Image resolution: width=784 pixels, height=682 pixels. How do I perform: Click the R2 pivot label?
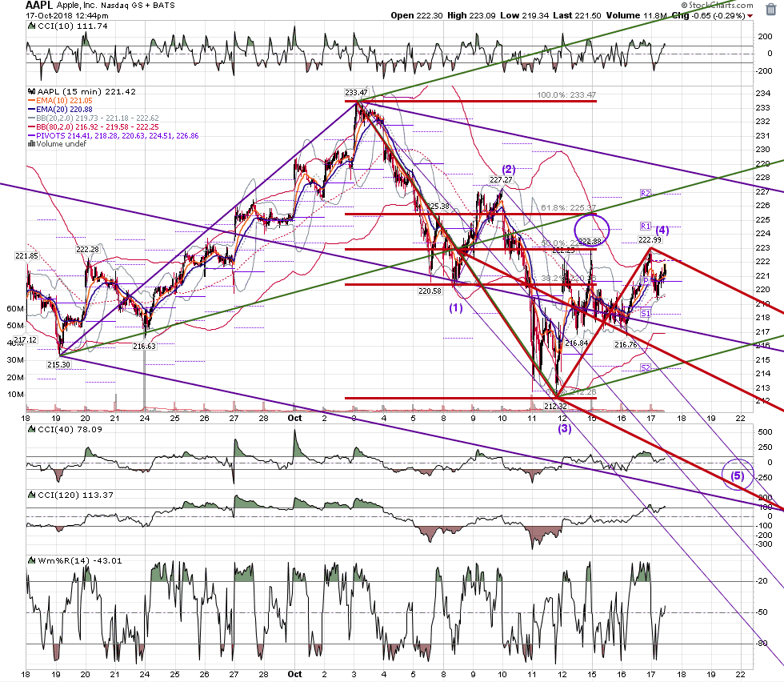coord(646,193)
